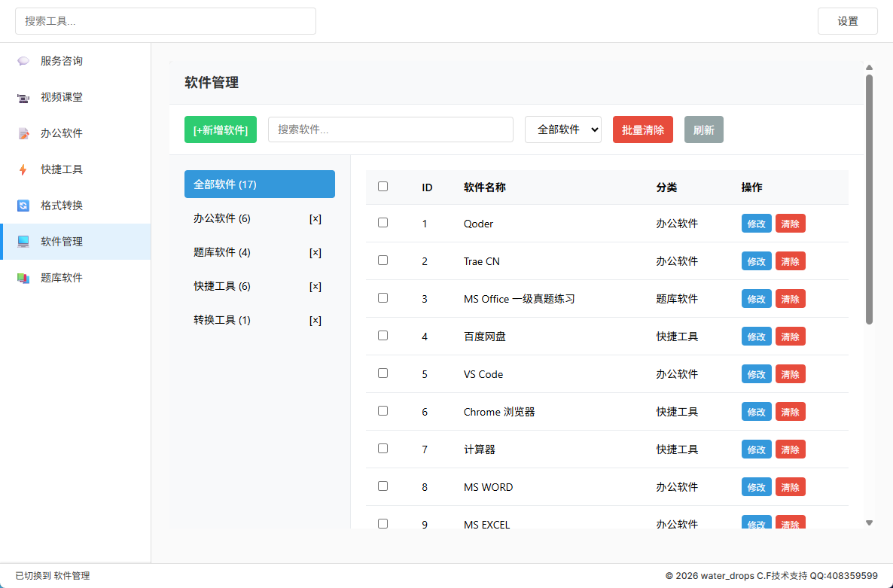893x588 pixels.
Task: Click the 办公软件 sidebar icon
Action: [23, 133]
